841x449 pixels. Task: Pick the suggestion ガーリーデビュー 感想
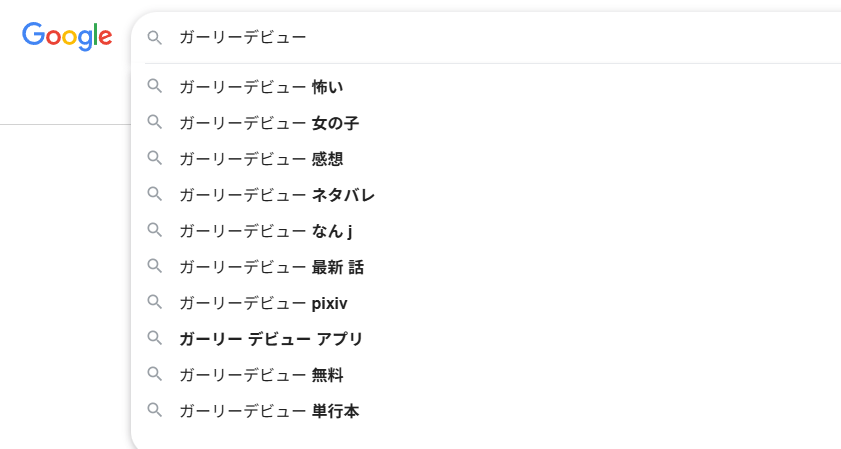coord(261,159)
